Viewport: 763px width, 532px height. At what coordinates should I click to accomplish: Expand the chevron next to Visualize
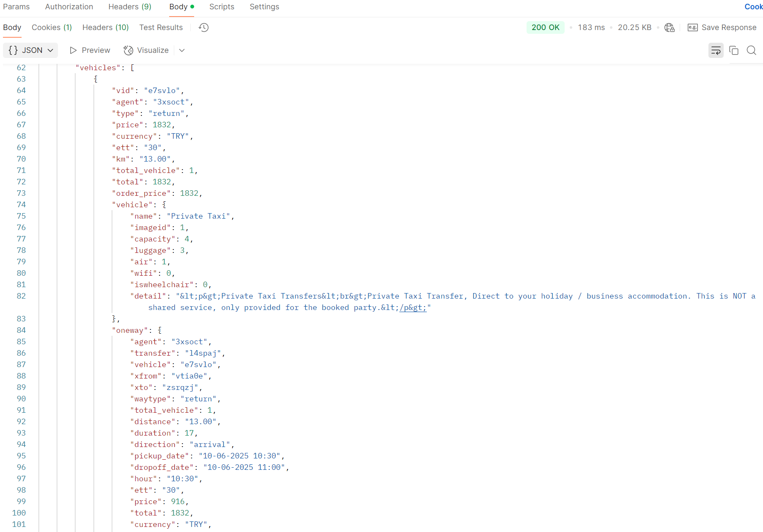(182, 50)
